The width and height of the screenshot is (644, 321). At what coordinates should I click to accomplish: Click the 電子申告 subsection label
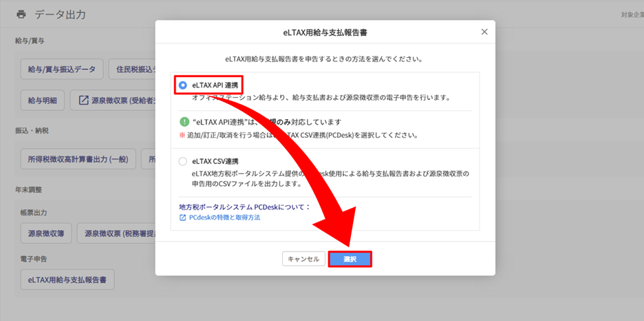pos(34,259)
